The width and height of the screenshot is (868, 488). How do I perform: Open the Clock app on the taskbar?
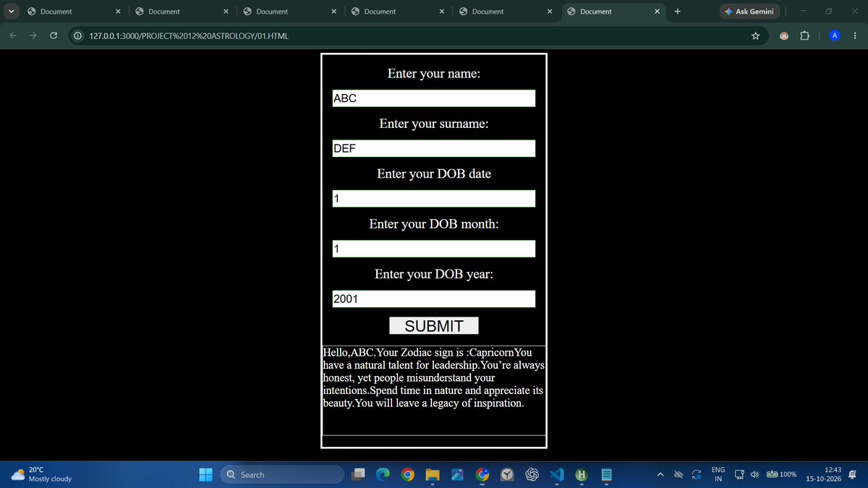pyautogui.click(x=508, y=474)
